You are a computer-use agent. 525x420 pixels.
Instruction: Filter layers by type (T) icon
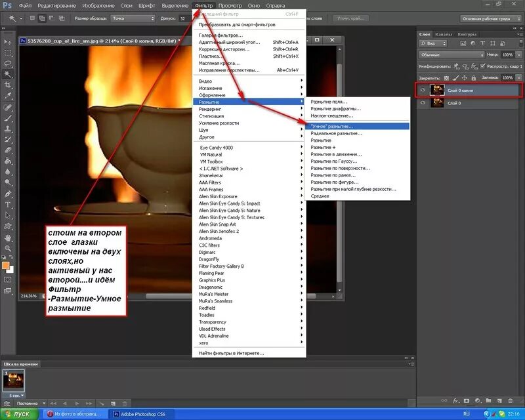pos(482,43)
